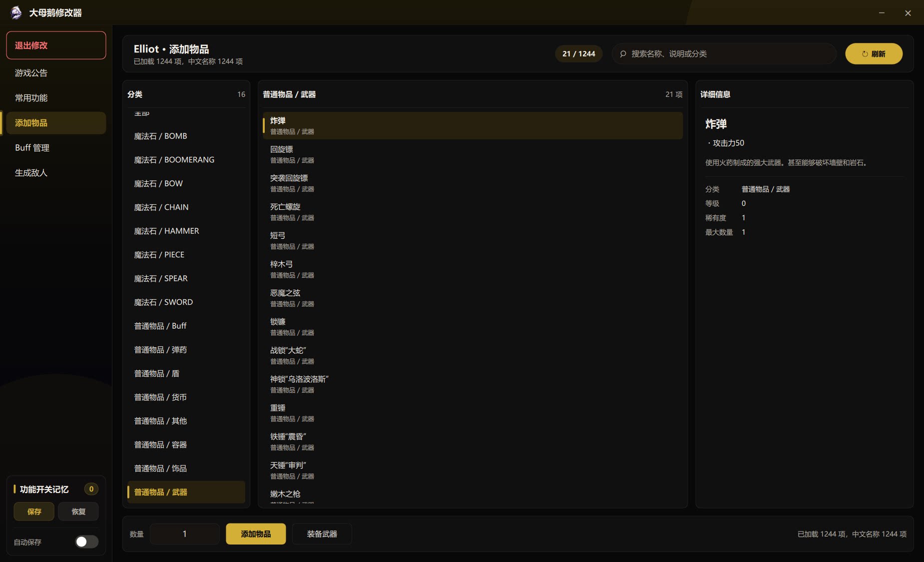Select category 普通物品 / 容器
Viewport: 924px width, 562px height.
point(186,445)
